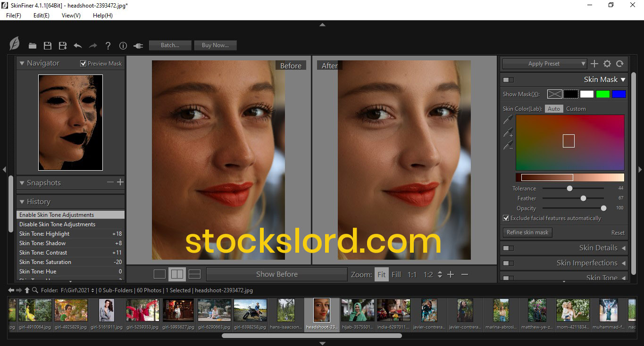Click the Refine skin mask button

coord(527,232)
